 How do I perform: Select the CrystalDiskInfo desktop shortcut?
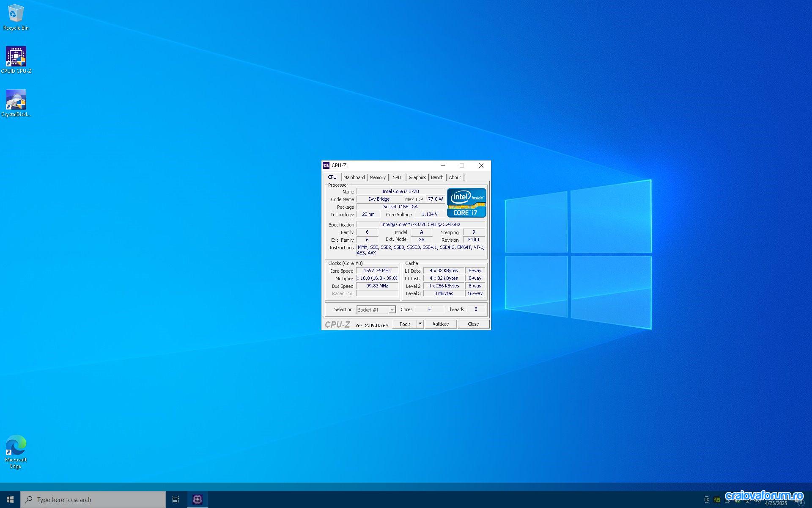tap(16, 103)
